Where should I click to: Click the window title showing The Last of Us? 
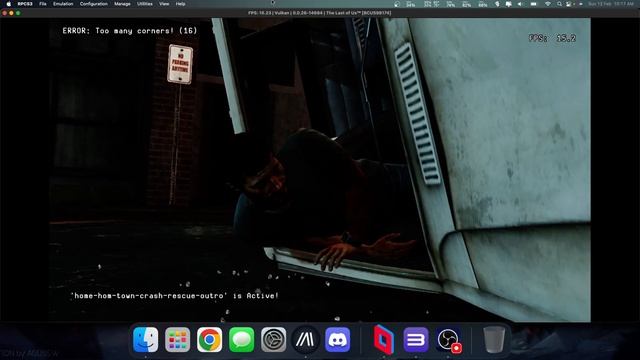(x=320, y=13)
